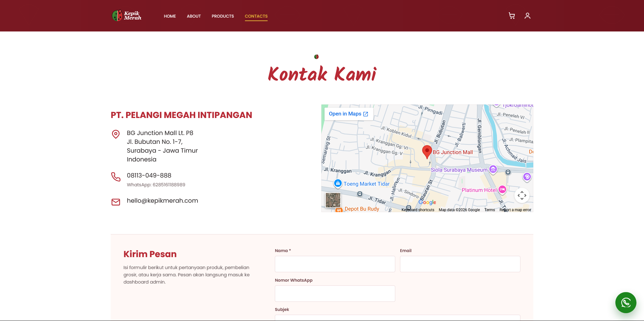Screen dimensions: 644x321
Task: Open the shopping cart icon
Action: pos(512,16)
